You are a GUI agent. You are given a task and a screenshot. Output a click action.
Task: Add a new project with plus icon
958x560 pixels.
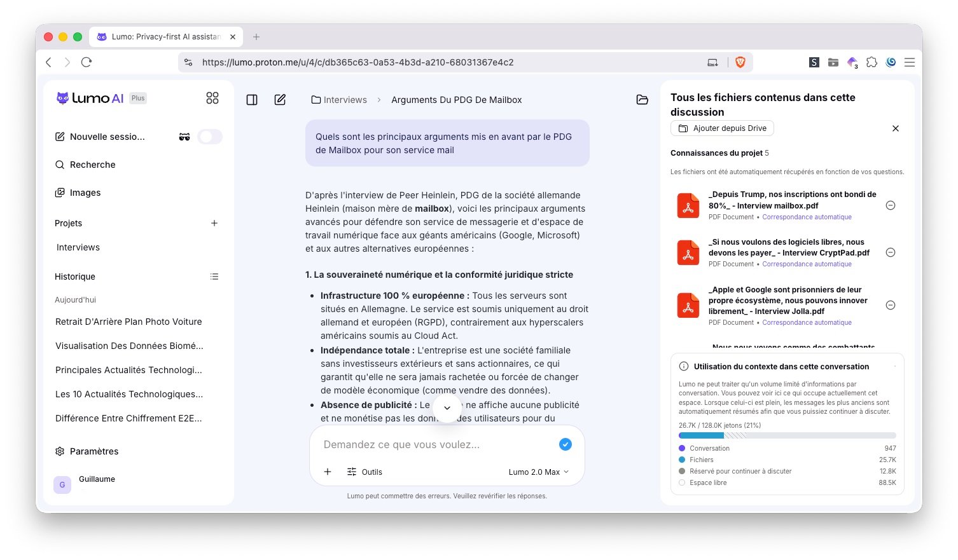(x=214, y=223)
